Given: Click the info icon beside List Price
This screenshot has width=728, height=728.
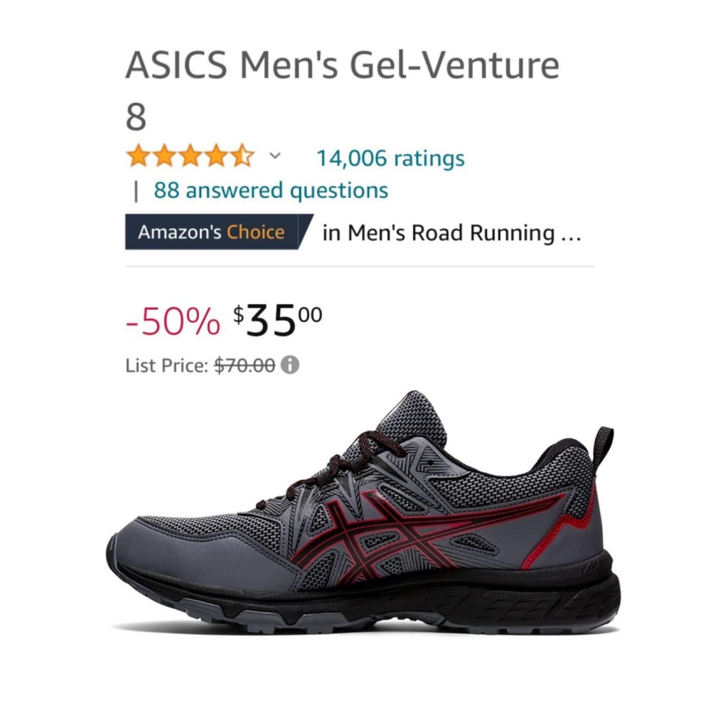Looking at the screenshot, I should [290, 365].
